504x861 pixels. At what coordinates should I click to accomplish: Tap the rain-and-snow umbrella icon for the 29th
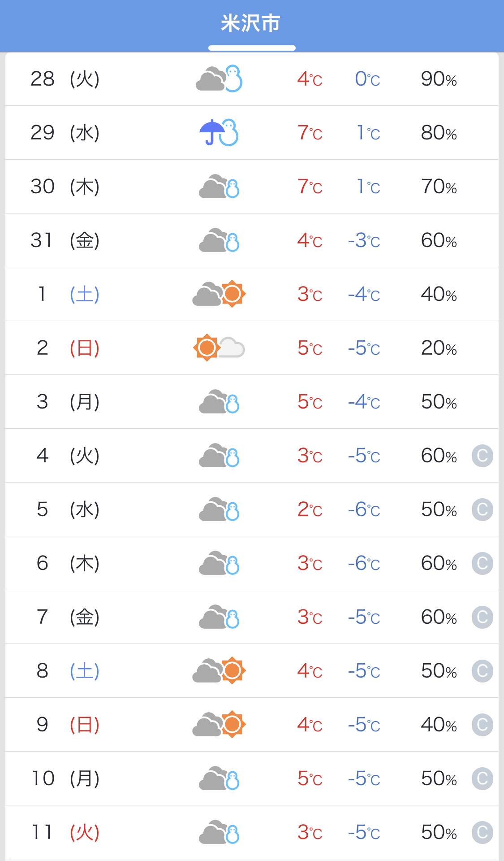pos(219,133)
